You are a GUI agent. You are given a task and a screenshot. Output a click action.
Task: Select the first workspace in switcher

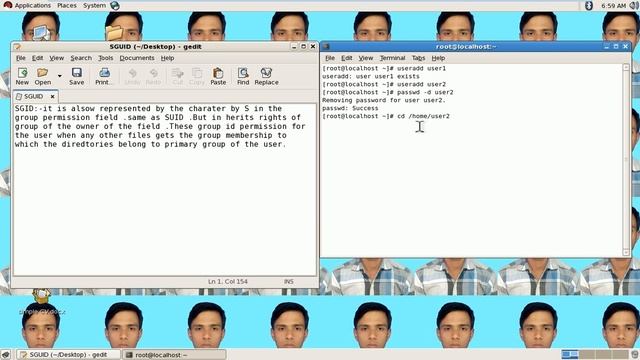570,354
